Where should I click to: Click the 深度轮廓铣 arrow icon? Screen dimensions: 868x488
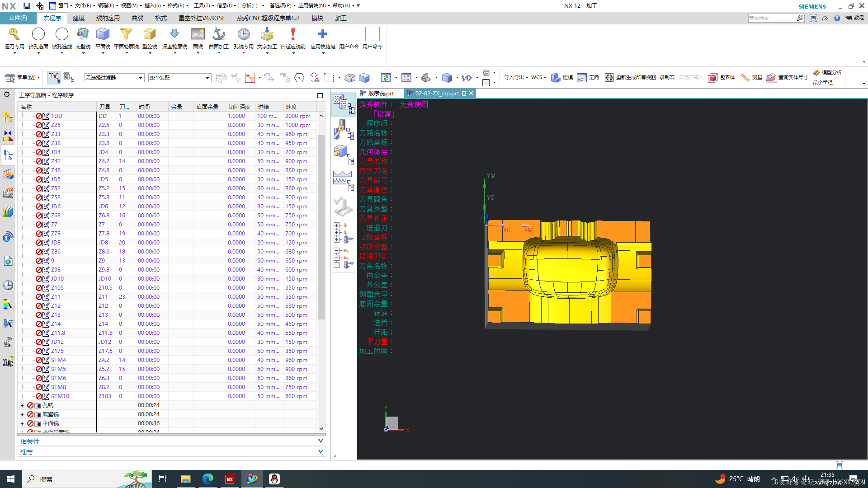pos(175,34)
